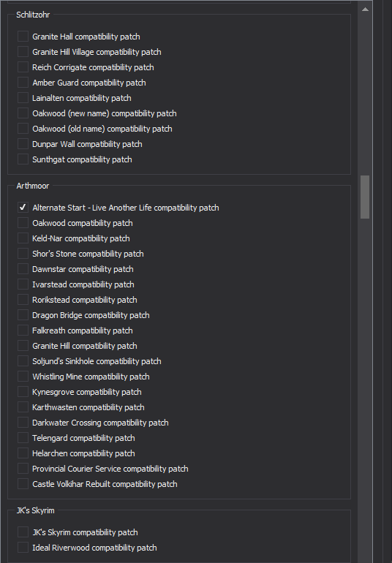
Task: Enable JK's Skyrim compatibility patch
Action: point(23,532)
